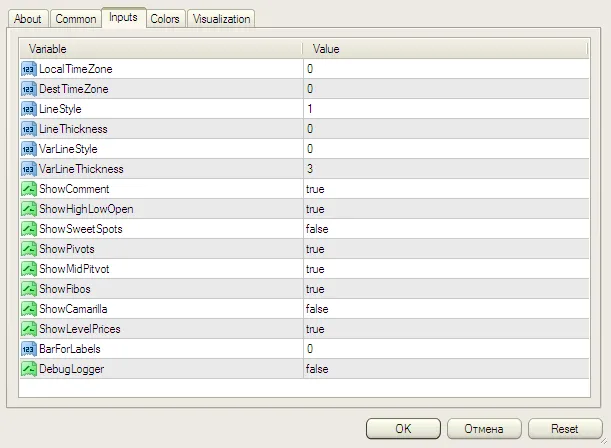Open the ShowHighLowOpen value dropdown
611x448 pixels.
pyautogui.click(x=446, y=209)
